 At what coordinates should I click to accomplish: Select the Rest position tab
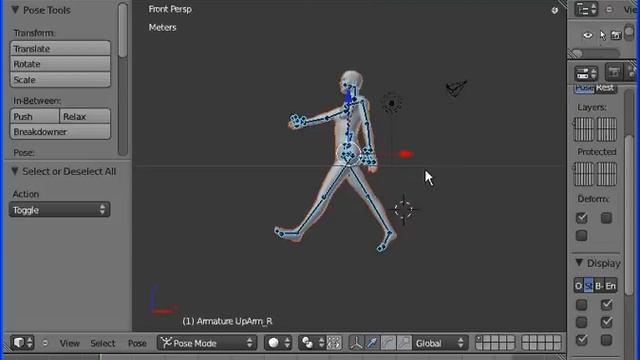point(606,88)
